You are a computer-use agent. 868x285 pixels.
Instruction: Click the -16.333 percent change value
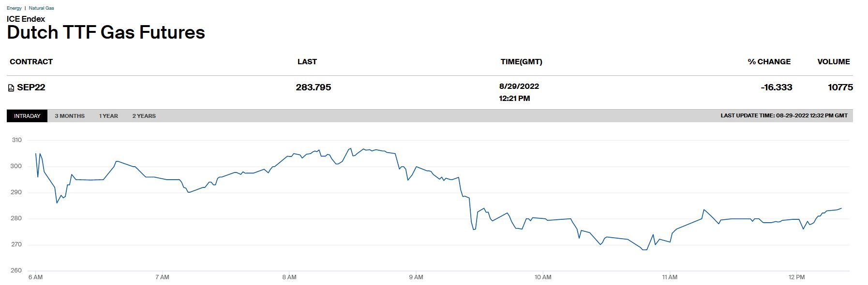(x=776, y=87)
